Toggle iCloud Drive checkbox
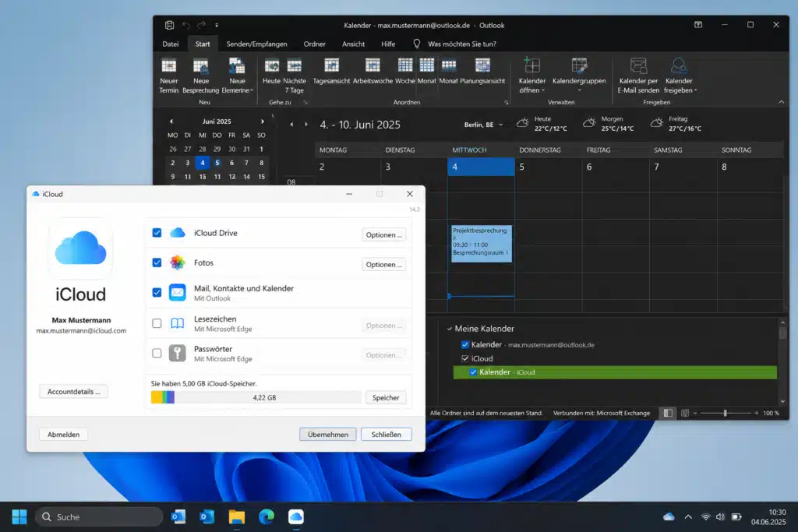Screen dimensions: 798x532 click(x=157, y=232)
